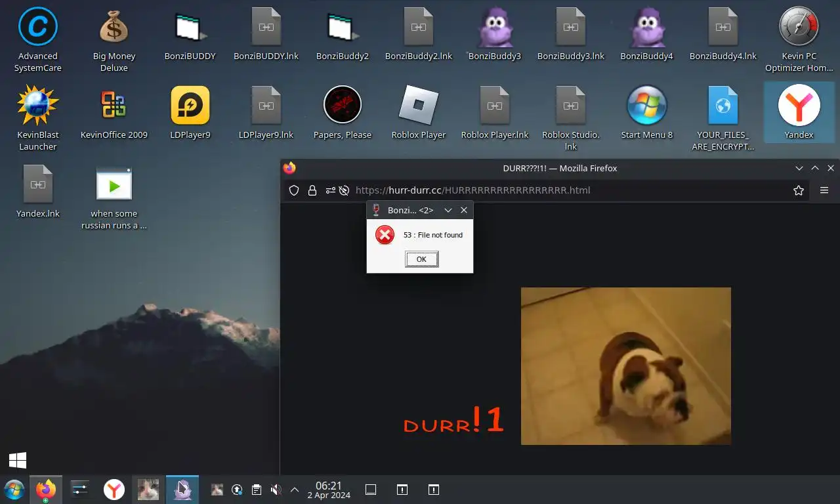Launch KevinBlast Launcher desktop icon

(x=38, y=118)
